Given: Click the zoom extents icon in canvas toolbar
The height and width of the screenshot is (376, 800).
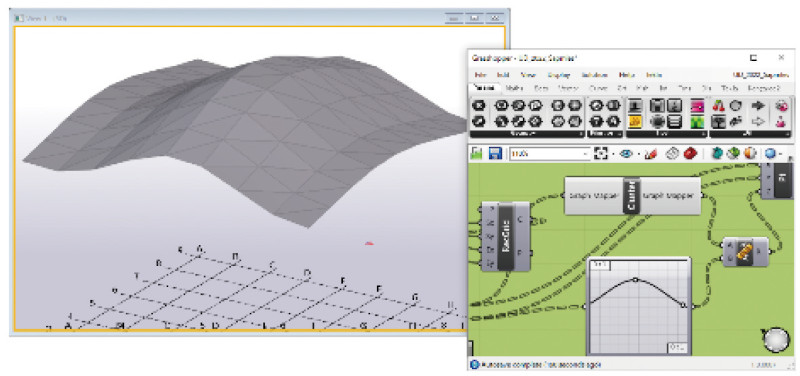Looking at the screenshot, I should (601, 154).
